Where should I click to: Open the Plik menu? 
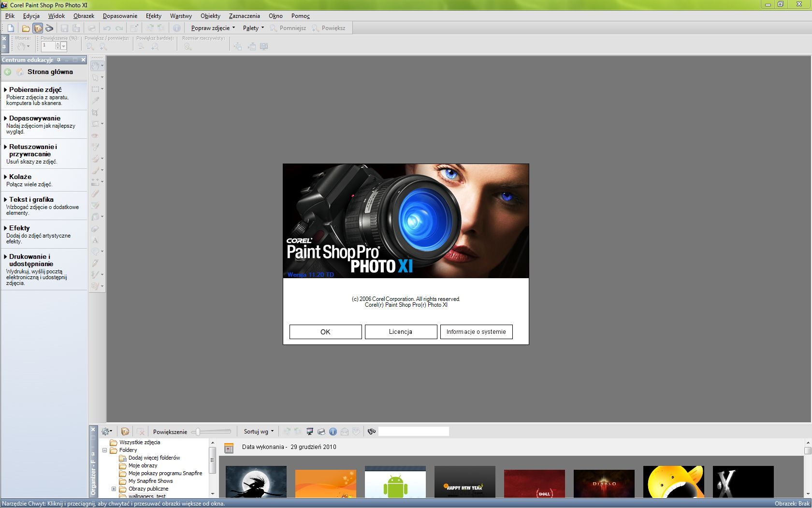[10, 16]
